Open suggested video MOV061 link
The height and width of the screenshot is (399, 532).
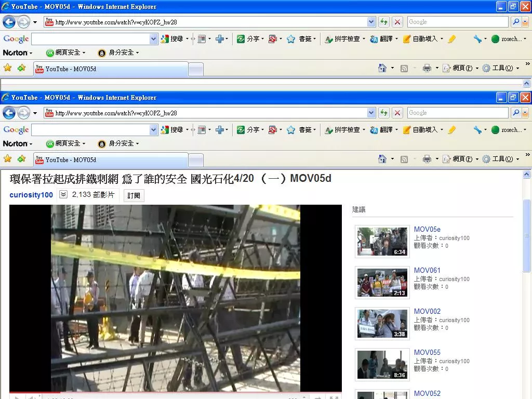coord(427,270)
